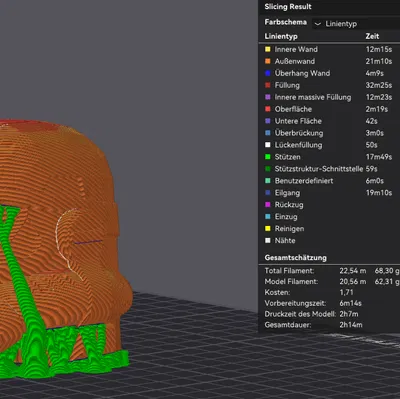Click the Innere massive Füllung purple swatch

coord(268,97)
